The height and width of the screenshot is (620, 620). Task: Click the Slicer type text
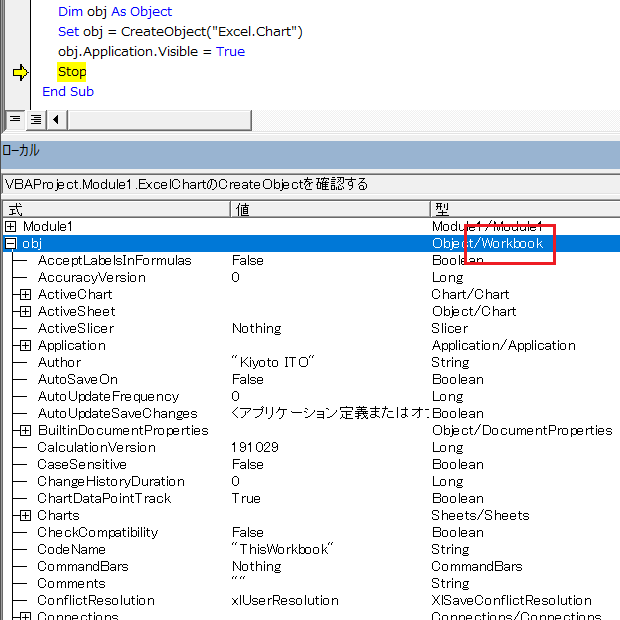[x=450, y=329]
